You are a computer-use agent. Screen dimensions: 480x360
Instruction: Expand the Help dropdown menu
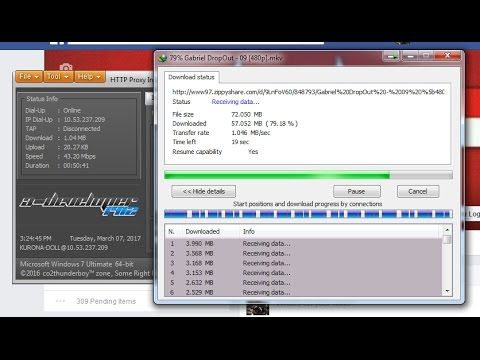[89, 77]
